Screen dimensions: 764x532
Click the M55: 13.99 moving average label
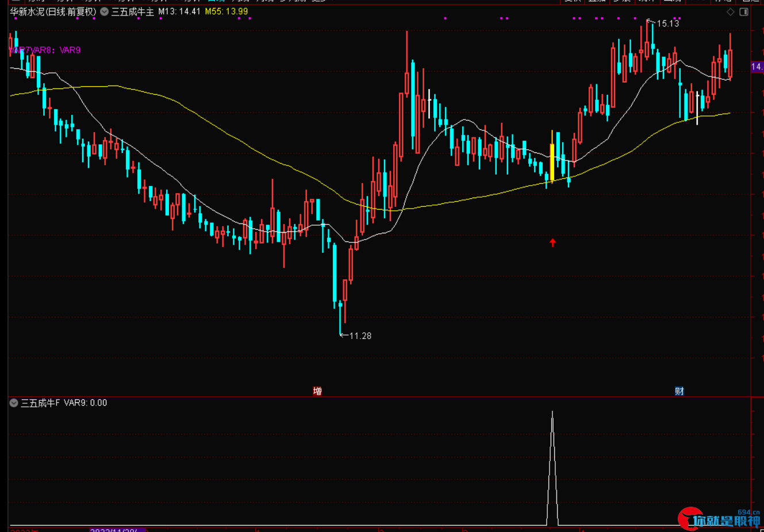tap(226, 11)
